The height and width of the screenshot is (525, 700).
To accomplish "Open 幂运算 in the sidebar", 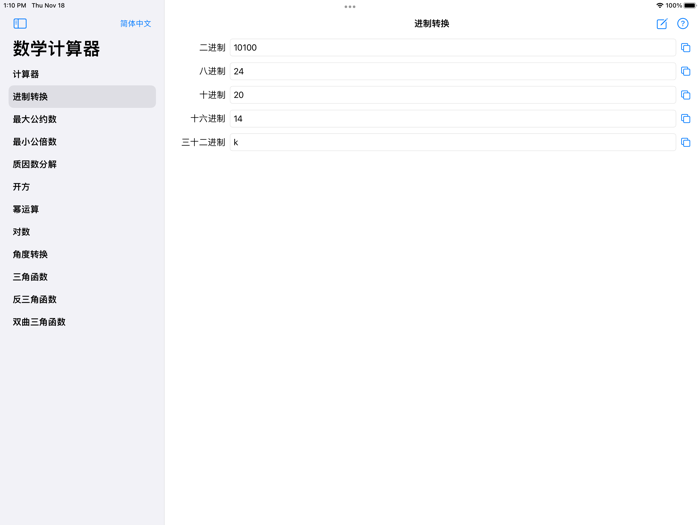I will pos(82,209).
